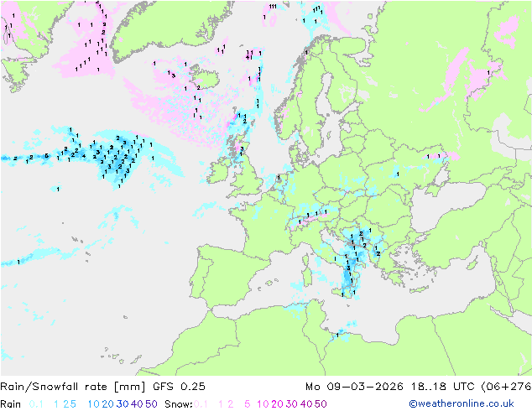Click the rain legend value 10
Viewport: 532px width, 411px height.
click(94, 404)
